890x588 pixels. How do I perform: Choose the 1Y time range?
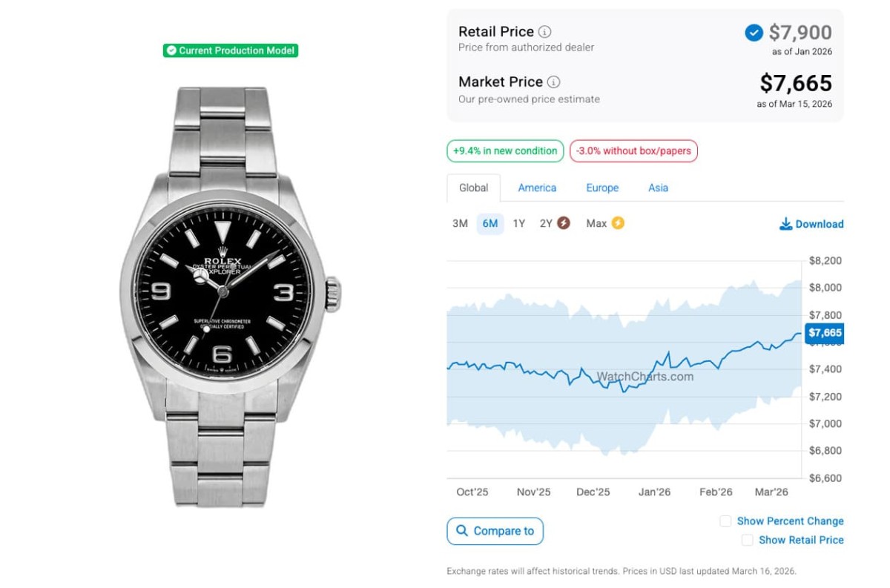click(519, 223)
